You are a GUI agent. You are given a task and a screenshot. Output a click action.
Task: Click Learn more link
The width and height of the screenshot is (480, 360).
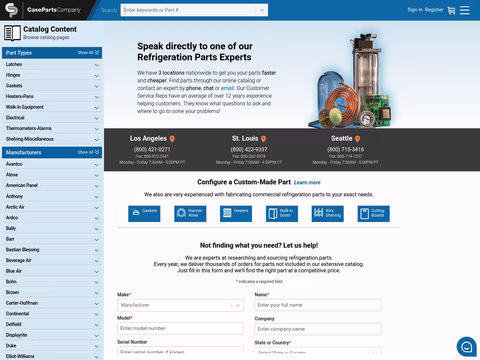(x=307, y=182)
